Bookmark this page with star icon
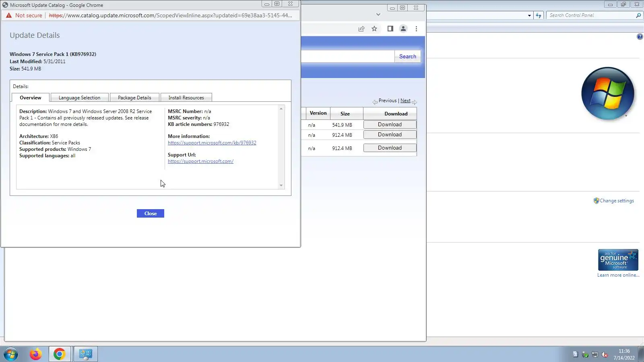Viewport: 644px width, 362px height. tap(374, 29)
